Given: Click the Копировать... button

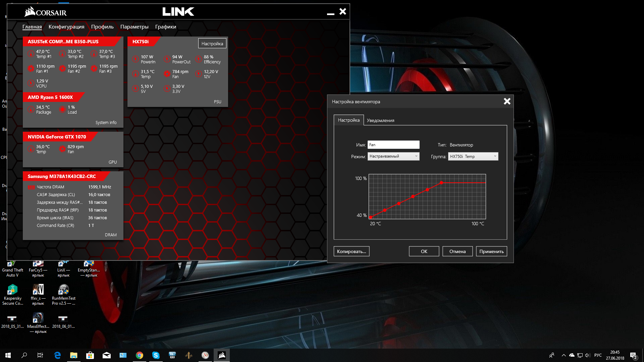Looking at the screenshot, I should 351,251.
